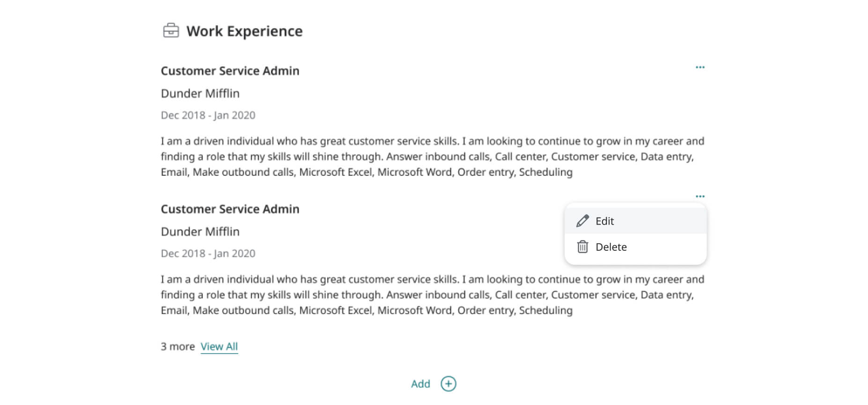Click the '3 more' count text
868x405 pixels.
point(177,346)
